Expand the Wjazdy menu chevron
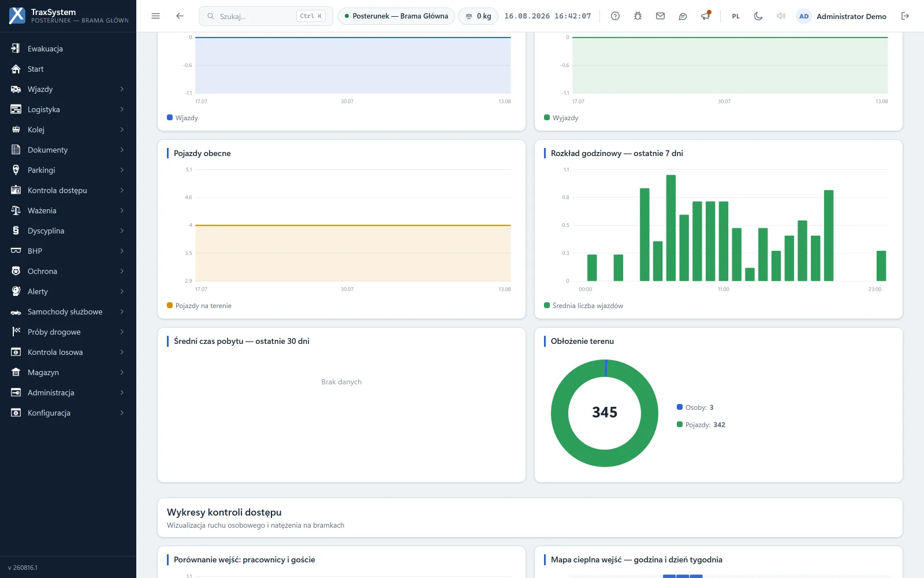This screenshot has height=578, width=924. [x=122, y=89]
